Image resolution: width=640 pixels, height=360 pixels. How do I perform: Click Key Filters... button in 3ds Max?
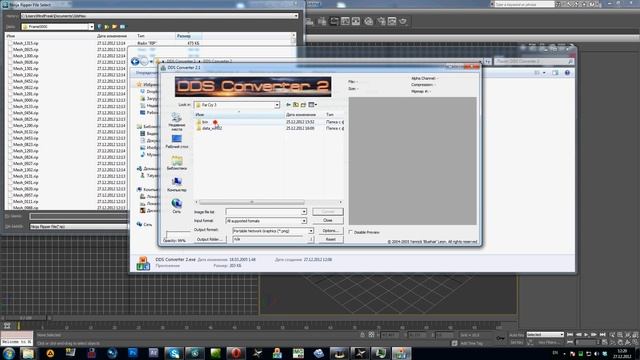click(x=550, y=342)
